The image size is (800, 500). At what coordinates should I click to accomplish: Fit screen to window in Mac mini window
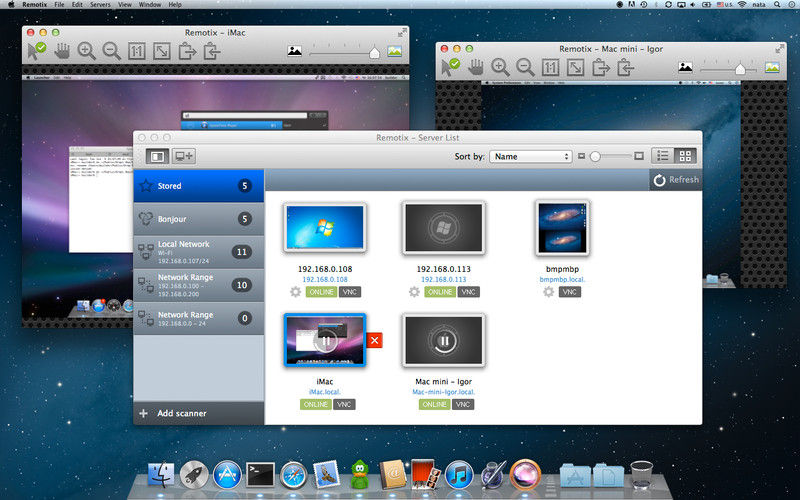(x=576, y=67)
